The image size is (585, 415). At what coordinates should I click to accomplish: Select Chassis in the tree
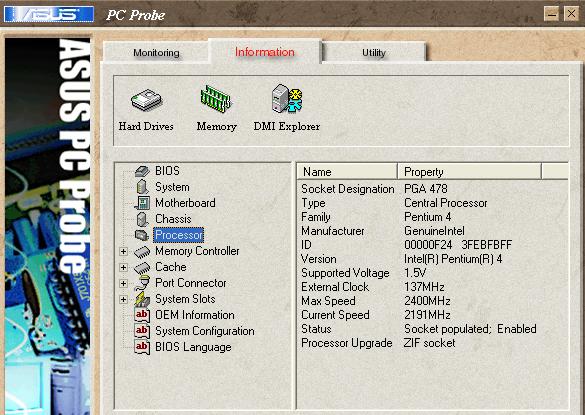[173, 219]
